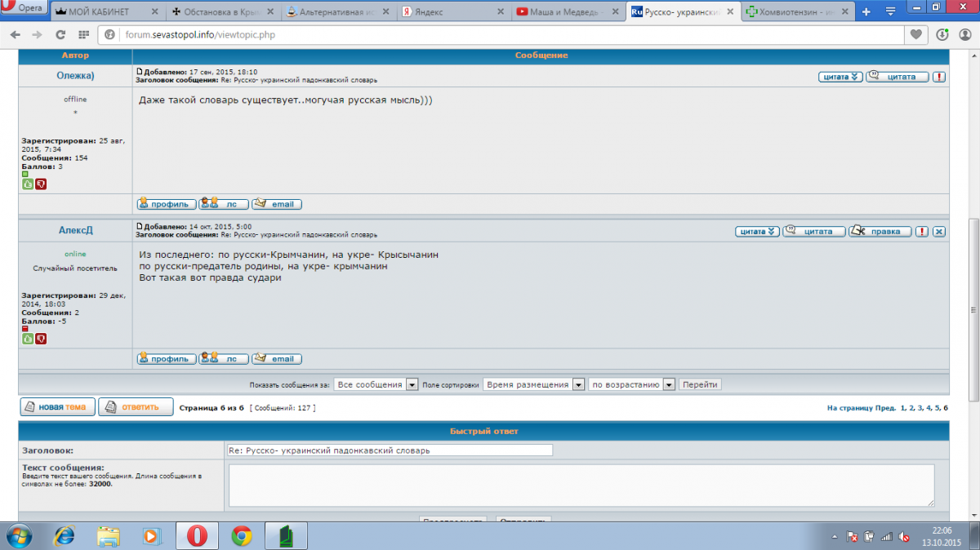This screenshot has width=980, height=550.
Task: Open post permalink icon of Олежка)'s message
Action: point(139,72)
